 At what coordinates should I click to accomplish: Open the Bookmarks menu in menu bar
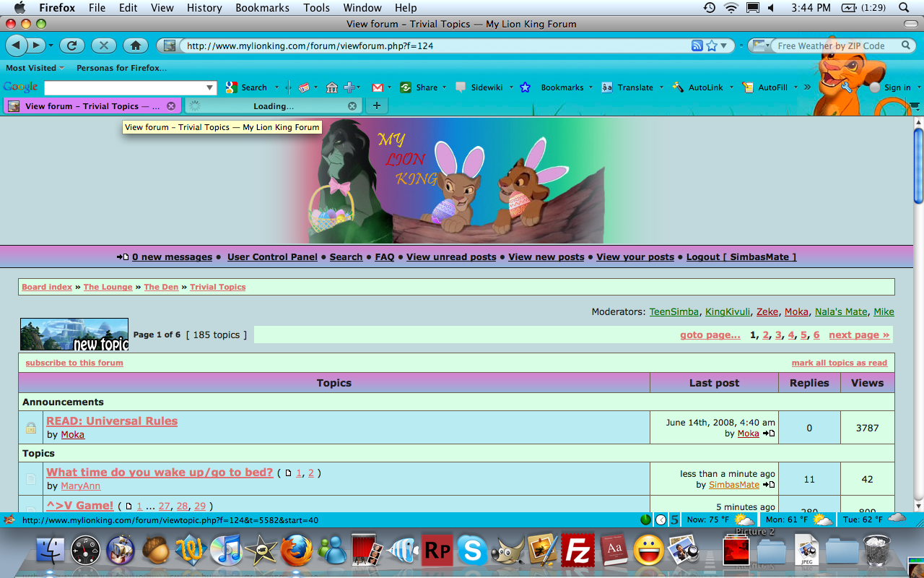pos(262,8)
